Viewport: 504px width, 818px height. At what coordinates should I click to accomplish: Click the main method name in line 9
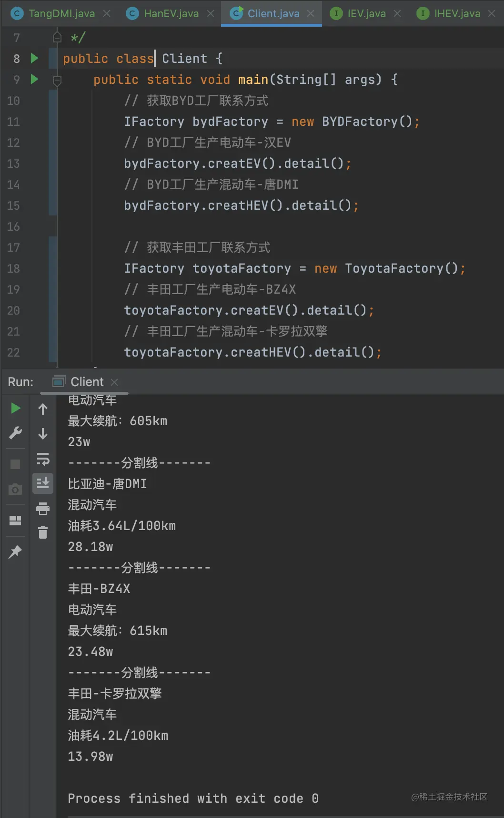tap(253, 80)
